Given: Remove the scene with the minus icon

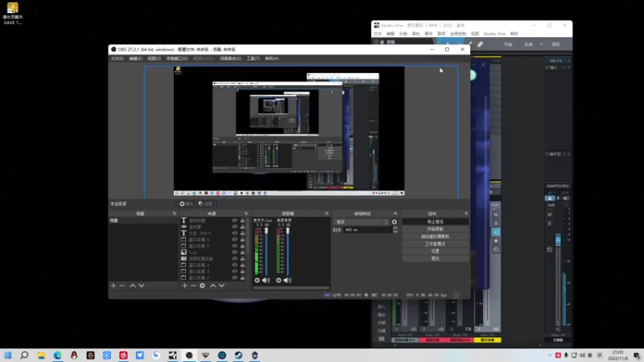Looking at the screenshot, I should pos(122,286).
